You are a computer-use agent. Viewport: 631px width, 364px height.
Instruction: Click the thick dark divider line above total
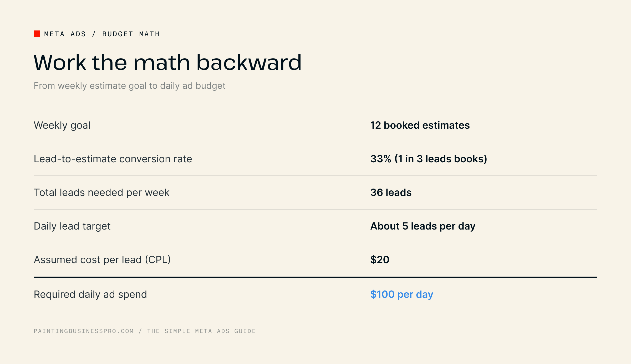point(315,277)
